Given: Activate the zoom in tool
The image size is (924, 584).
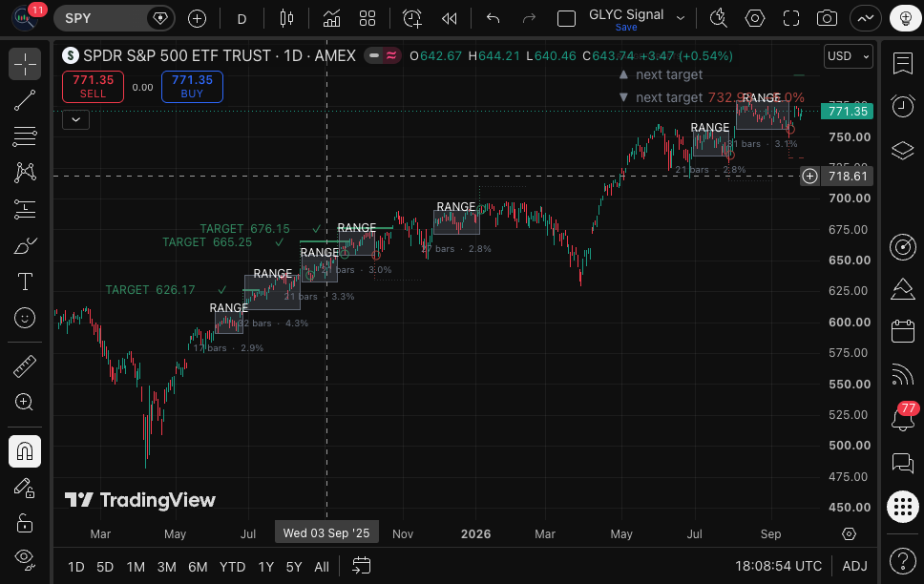Looking at the screenshot, I should pyautogui.click(x=25, y=403).
